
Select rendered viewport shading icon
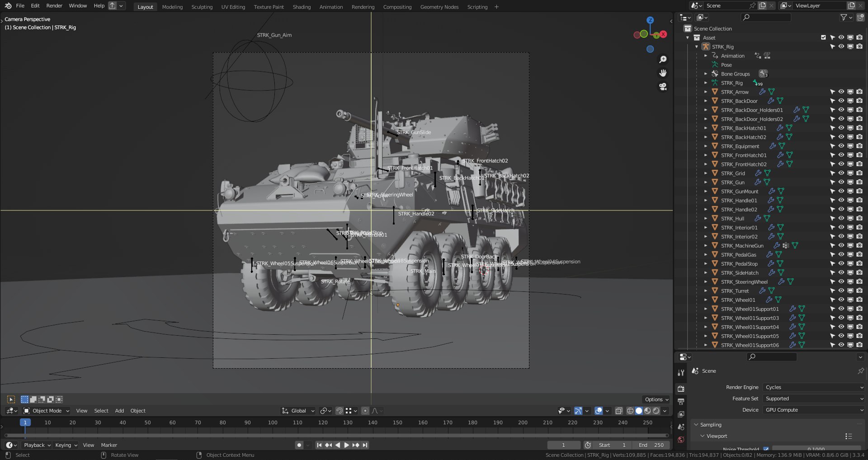pos(656,411)
